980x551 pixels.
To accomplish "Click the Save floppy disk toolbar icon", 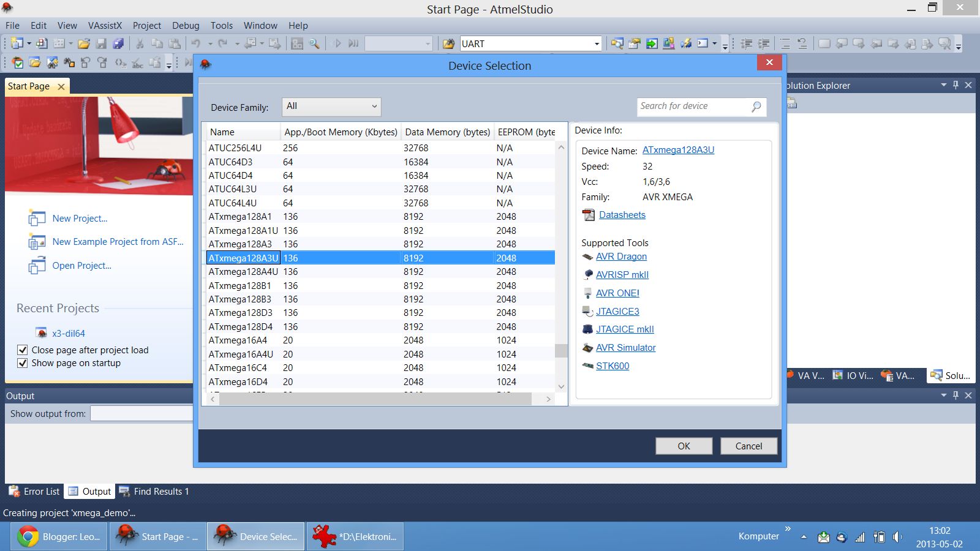I will (x=101, y=43).
